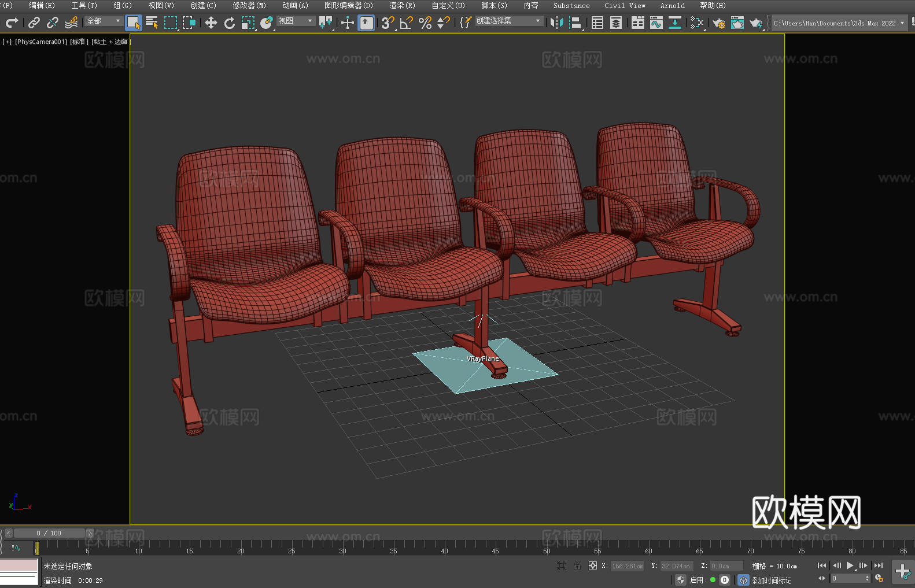Screen dimensions: 915x588
Task: Click the Align tool icon
Action: pyautogui.click(x=575, y=23)
